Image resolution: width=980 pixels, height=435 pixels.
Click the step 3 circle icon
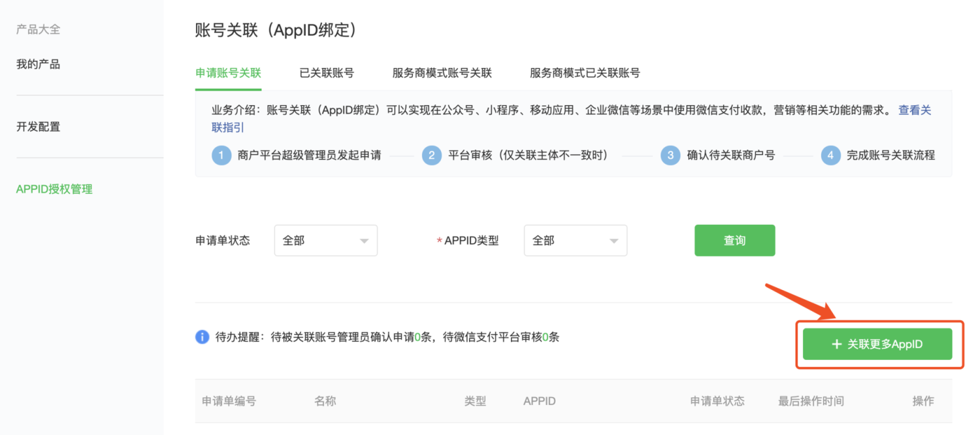(x=670, y=155)
